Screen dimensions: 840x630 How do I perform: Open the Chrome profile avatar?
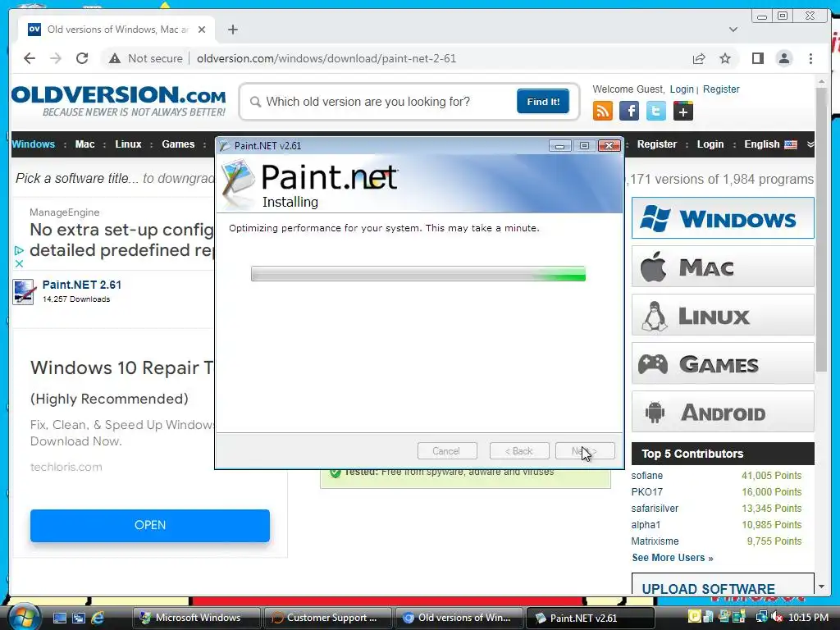(x=783, y=58)
